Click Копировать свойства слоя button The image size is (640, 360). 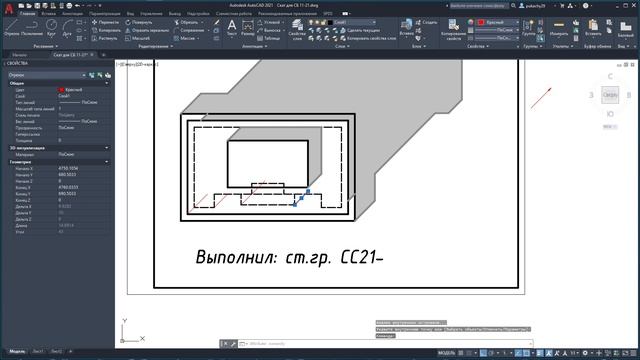tap(368, 38)
